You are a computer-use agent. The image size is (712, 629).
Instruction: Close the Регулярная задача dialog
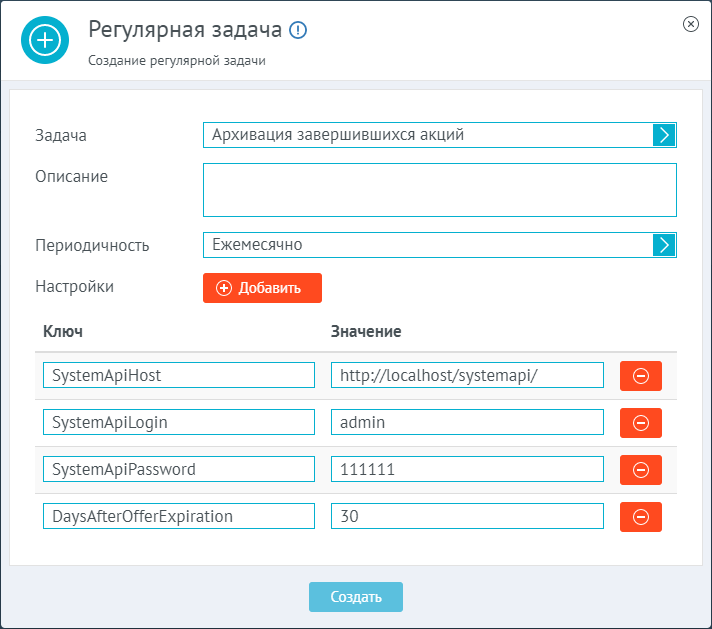691,24
